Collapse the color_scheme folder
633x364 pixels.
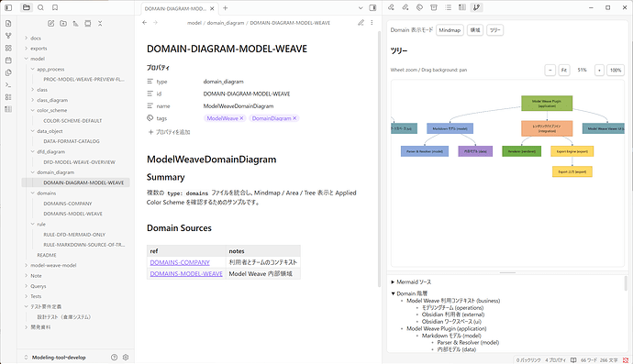tap(33, 110)
